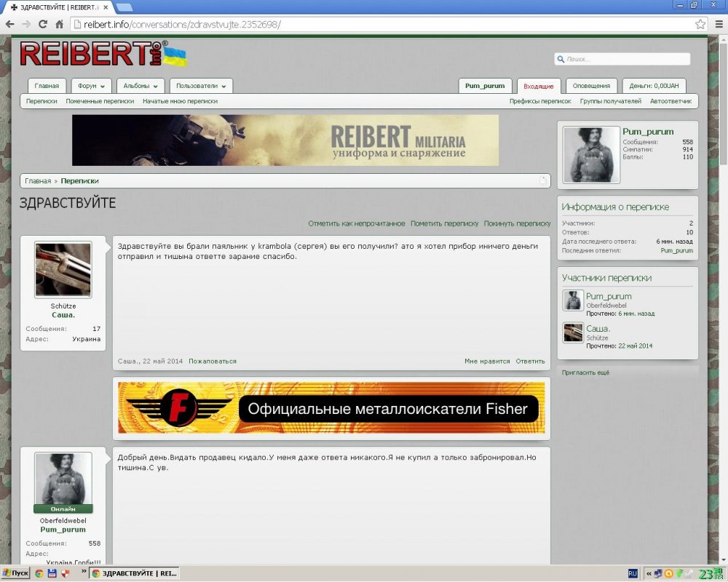Open Начатые мною переписки link
Viewport: 728px width, 582px height.
[x=180, y=101]
